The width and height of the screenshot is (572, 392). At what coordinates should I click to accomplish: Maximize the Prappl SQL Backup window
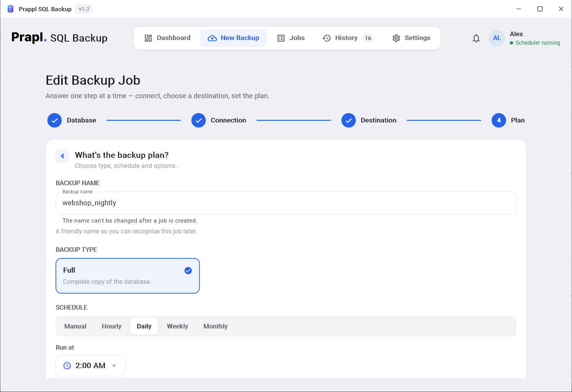pyautogui.click(x=540, y=9)
